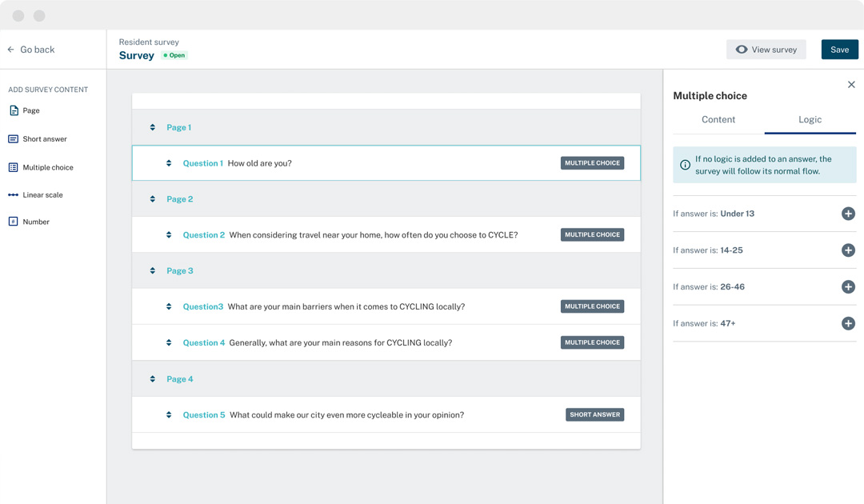Save the Resident survey
The width and height of the screenshot is (864, 504).
(839, 49)
